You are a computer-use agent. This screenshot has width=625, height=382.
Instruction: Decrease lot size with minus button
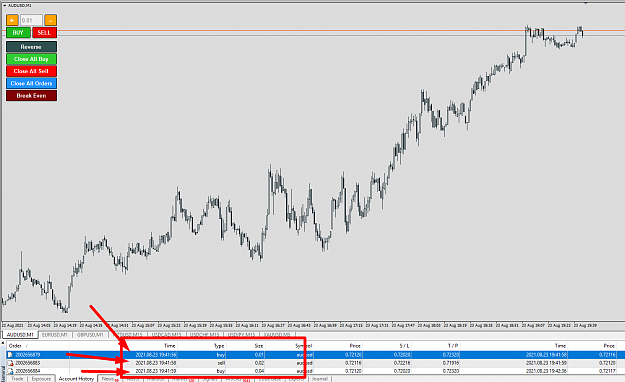(50, 20)
